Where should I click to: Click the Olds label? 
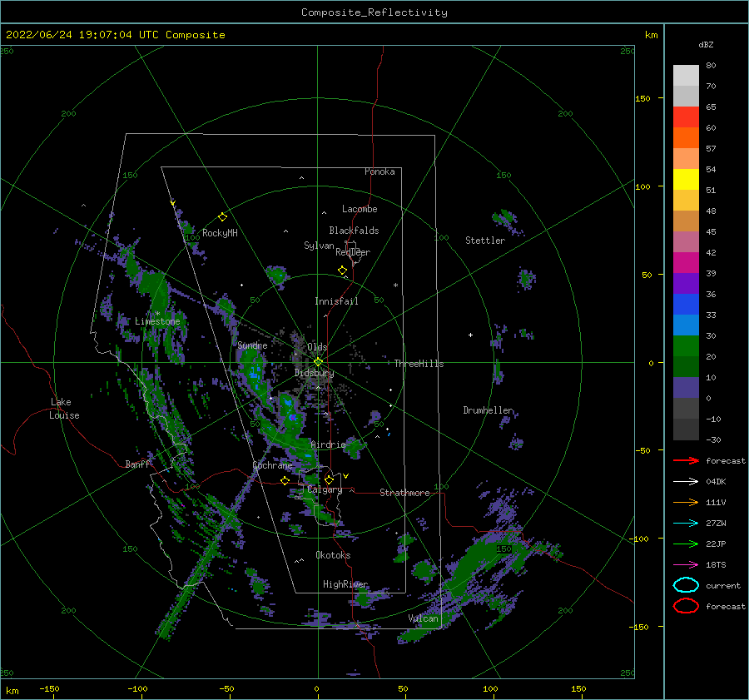click(317, 347)
